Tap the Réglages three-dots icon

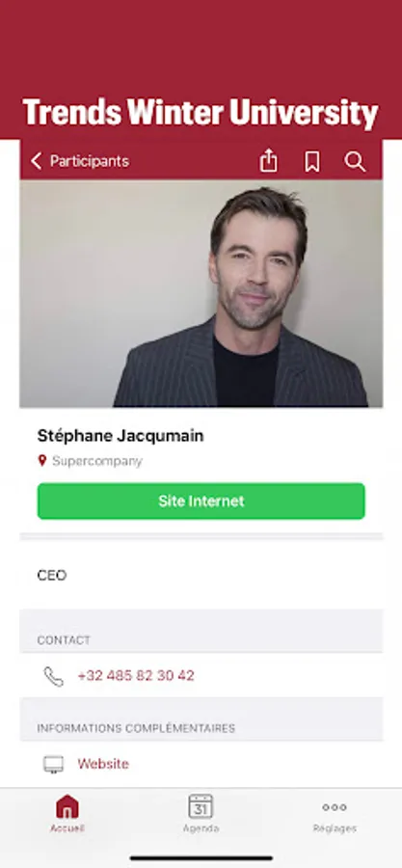click(x=335, y=807)
